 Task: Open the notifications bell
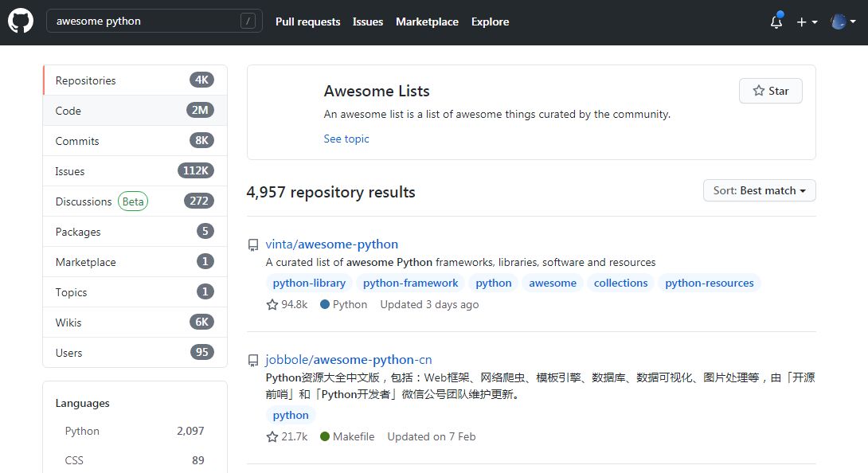point(776,21)
